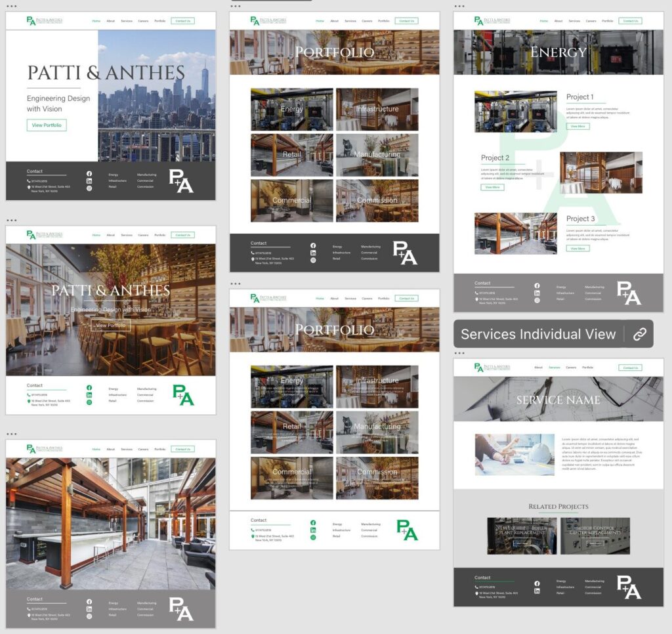
Task: Click Contact Us button on Energy page header
Action: [x=630, y=21]
